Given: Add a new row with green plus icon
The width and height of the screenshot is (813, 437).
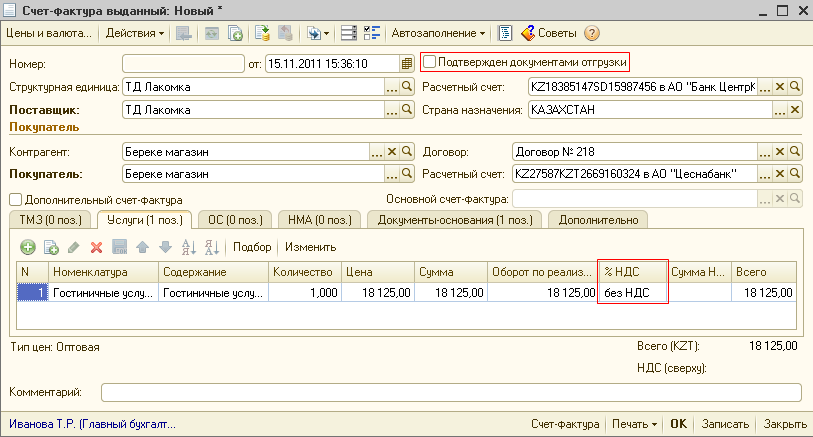Looking at the screenshot, I should click(28, 247).
